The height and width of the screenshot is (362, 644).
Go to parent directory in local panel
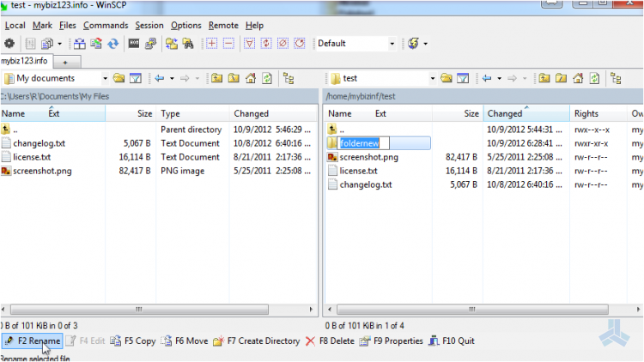217,78
